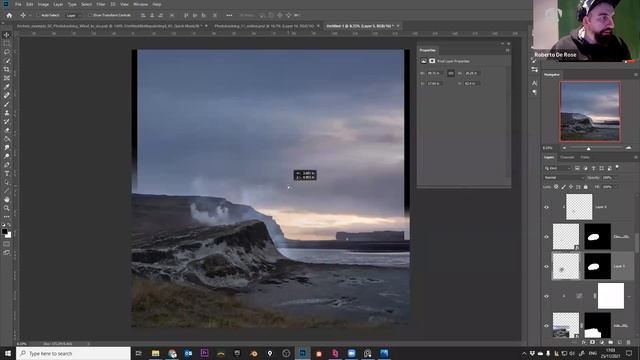The width and height of the screenshot is (640, 360).
Task: Select the Type tool
Action: coord(7,173)
